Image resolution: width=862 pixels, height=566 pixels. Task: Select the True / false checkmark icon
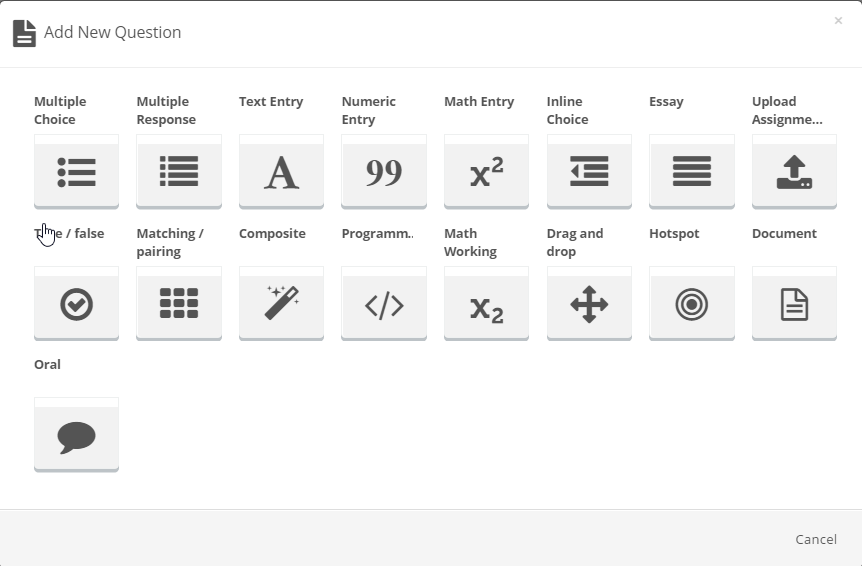click(76, 304)
